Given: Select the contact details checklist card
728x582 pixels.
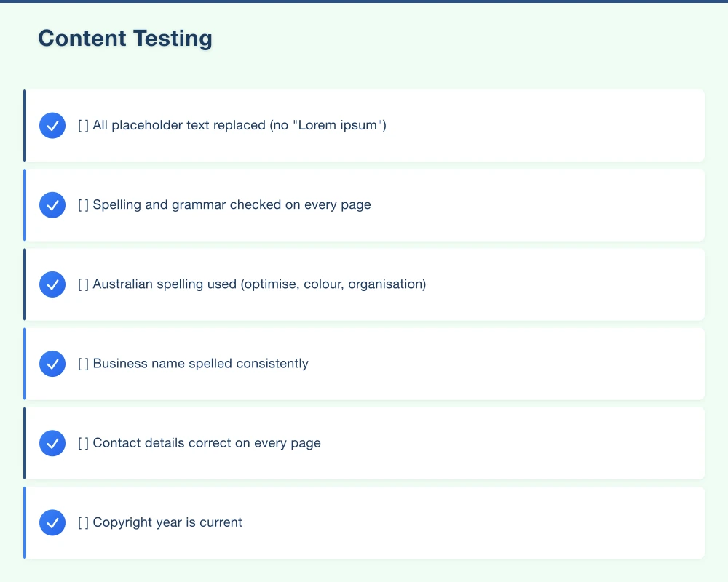Looking at the screenshot, I should click(364, 442).
